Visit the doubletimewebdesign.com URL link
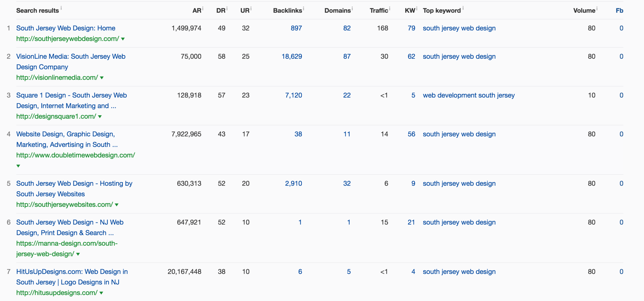The width and height of the screenshot is (644, 301). [76, 155]
